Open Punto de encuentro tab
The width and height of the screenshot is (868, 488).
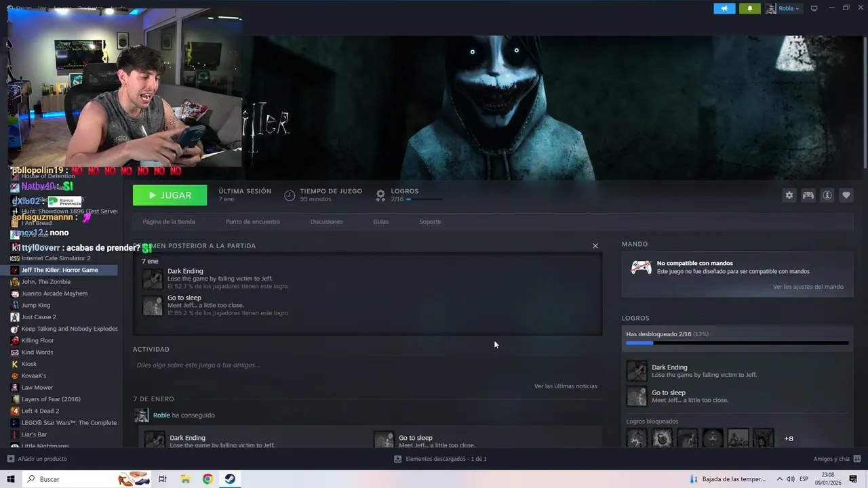tap(253, 222)
